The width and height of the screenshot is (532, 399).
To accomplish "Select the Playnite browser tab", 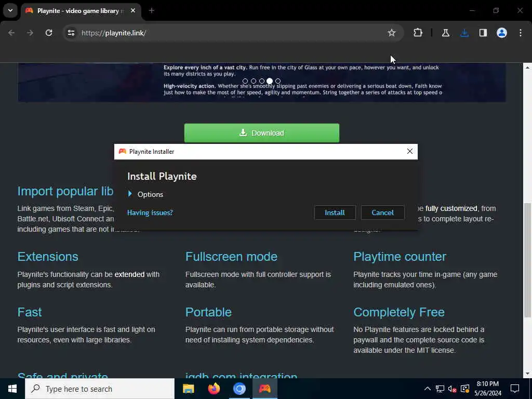I will click(x=81, y=11).
